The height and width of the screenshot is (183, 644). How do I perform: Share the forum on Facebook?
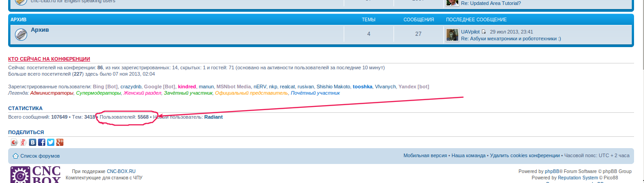(42, 142)
